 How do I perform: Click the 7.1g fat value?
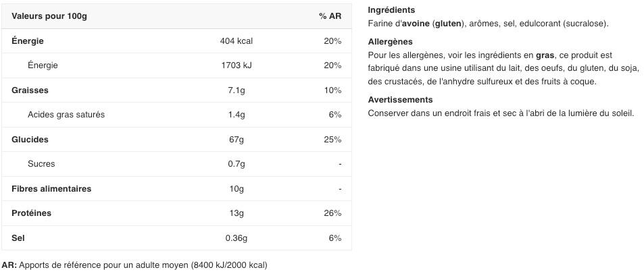pos(237,90)
